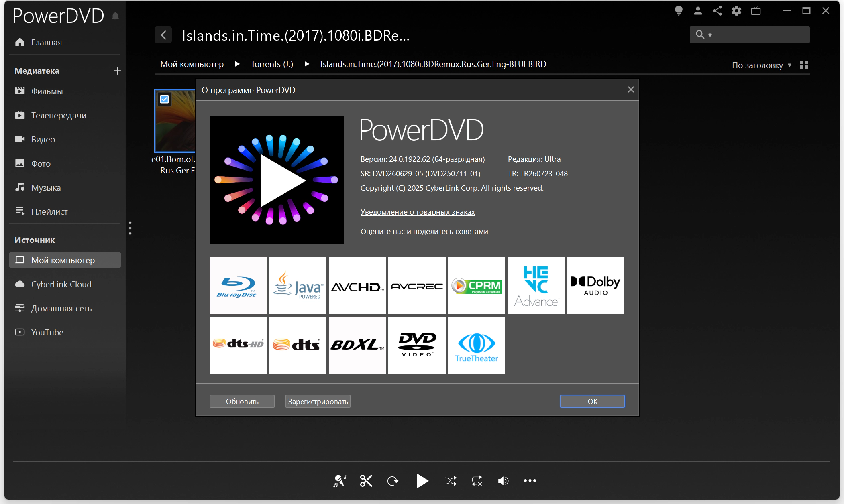Screen dimensions: 844x504
Task: Switch to grid view icon
Action: point(804,65)
